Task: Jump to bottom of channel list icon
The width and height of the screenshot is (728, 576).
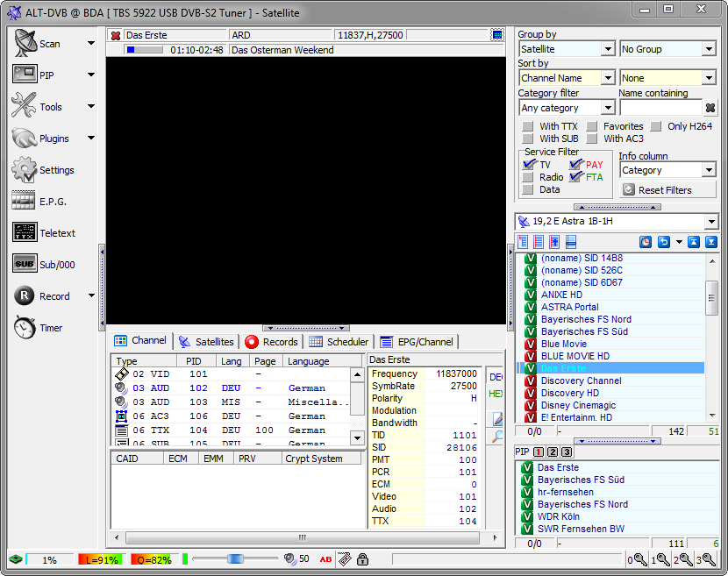Action: pos(711,242)
